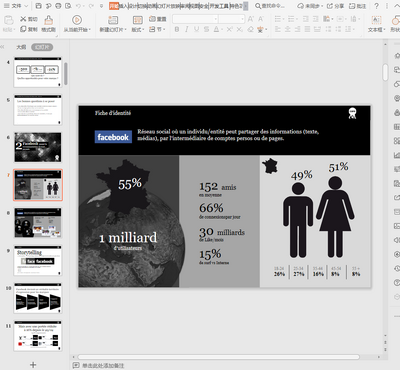Click the 新建幻灯片 new slide icon
This screenshot has height=370, width=400.
coord(113,20)
